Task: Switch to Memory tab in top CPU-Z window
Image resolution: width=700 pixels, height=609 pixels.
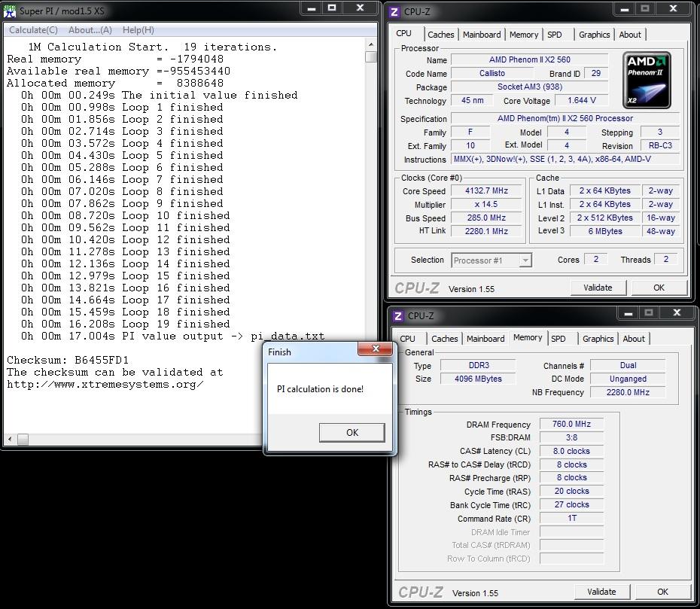Action: point(524,35)
